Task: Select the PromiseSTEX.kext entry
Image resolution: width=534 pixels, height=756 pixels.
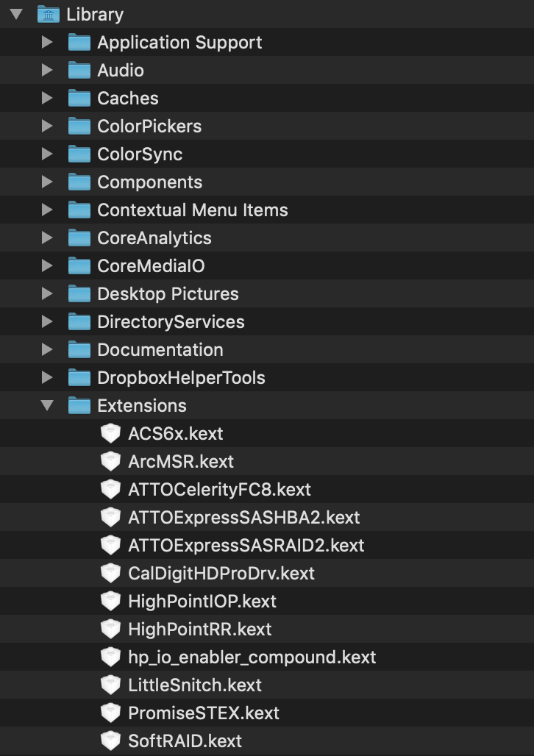Action: point(204,713)
